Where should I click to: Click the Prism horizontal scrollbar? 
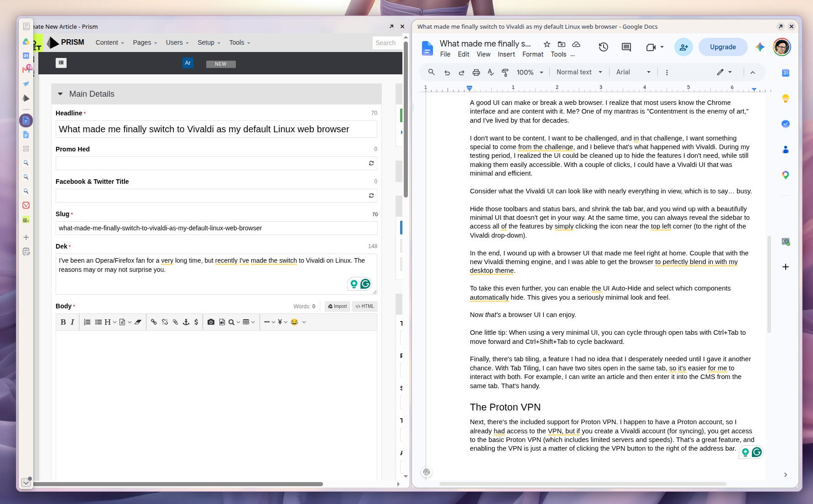178,484
